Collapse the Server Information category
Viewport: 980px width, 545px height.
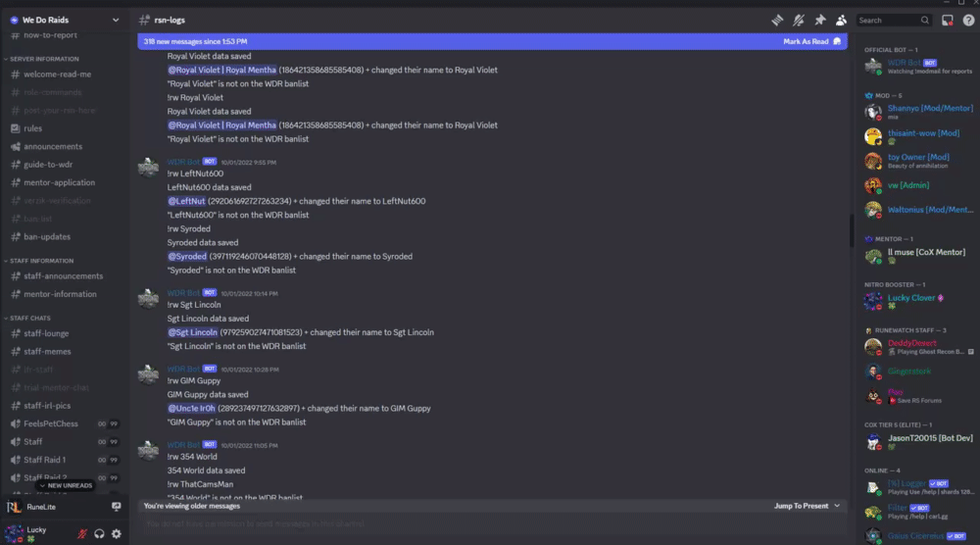click(43, 59)
